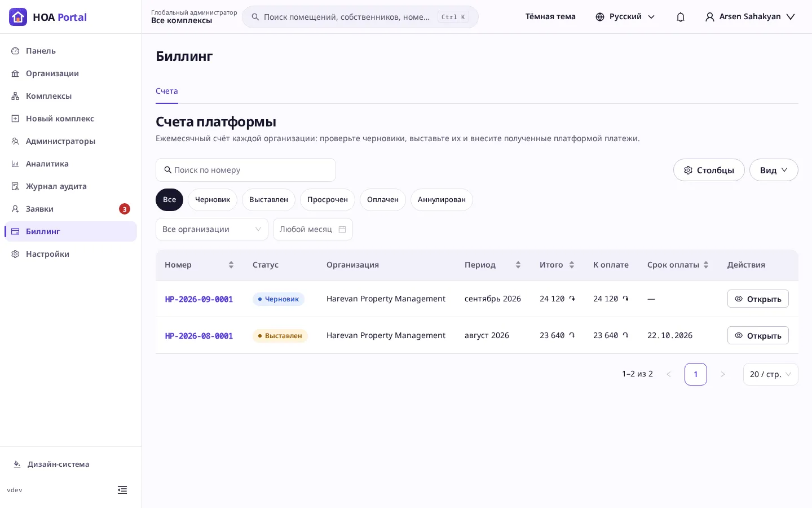
Task: Open the Все комплексы scope selector
Action: coord(194,17)
